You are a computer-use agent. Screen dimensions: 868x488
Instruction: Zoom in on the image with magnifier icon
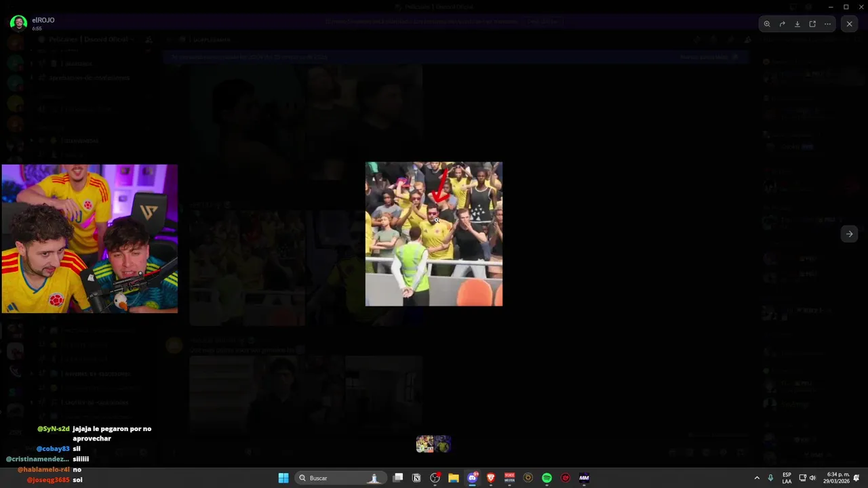pyautogui.click(x=767, y=24)
